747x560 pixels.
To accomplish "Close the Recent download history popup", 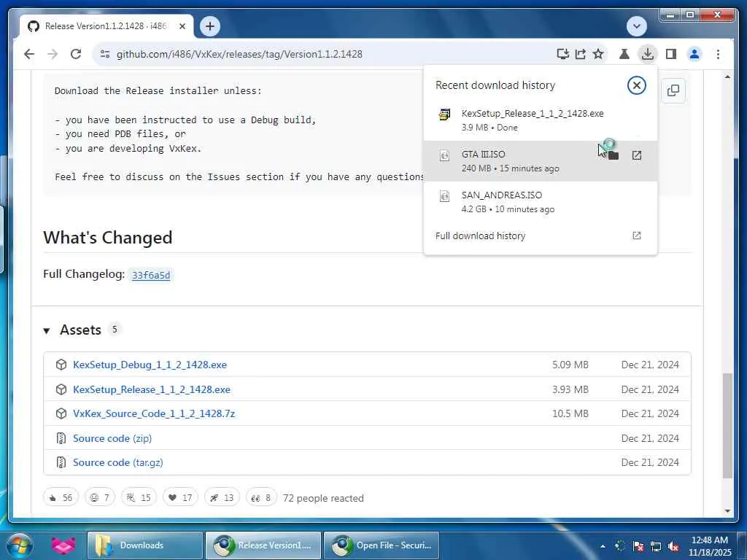I will (x=636, y=85).
